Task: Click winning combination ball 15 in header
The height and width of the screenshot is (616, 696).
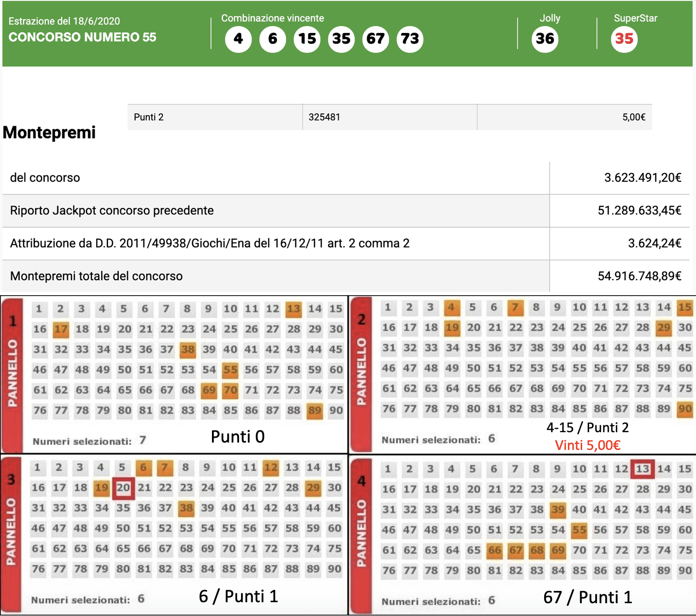Action: 307,39
